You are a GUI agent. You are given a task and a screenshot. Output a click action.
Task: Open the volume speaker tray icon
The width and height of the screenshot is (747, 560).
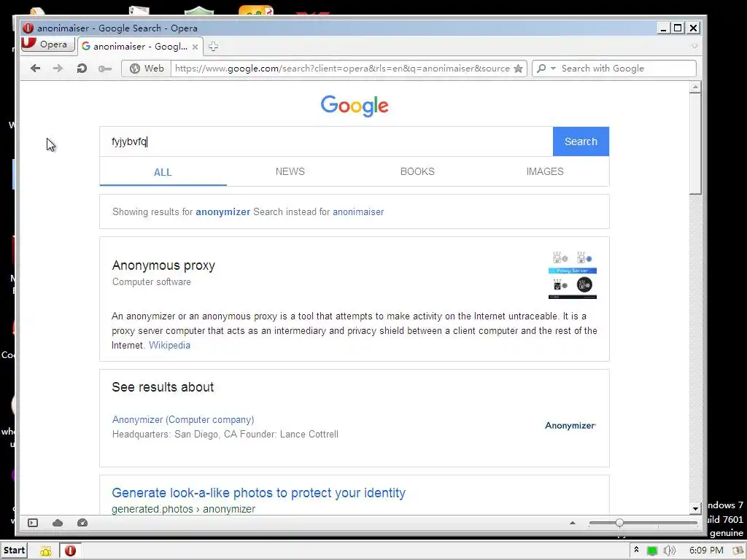click(670, 551)
